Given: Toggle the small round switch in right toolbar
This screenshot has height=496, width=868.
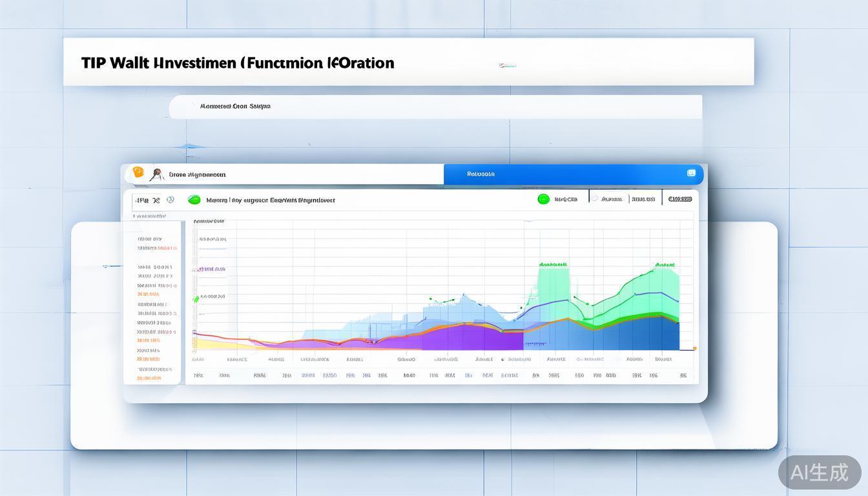Looking at the screenshot, I should [595, 200].
